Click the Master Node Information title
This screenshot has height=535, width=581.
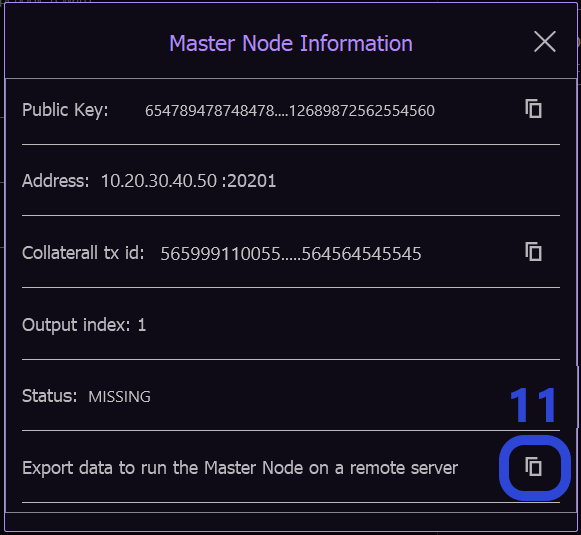pyautogui.click(x=291, y=43)
